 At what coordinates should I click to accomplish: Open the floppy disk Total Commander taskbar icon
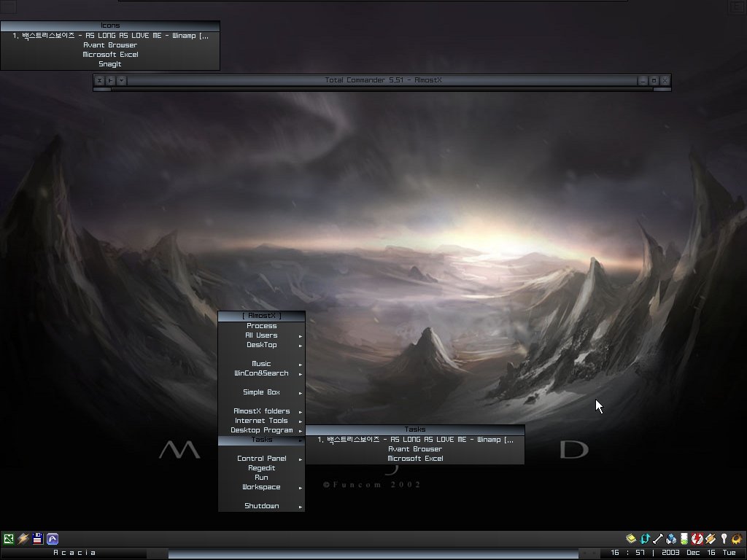[38, 539]
